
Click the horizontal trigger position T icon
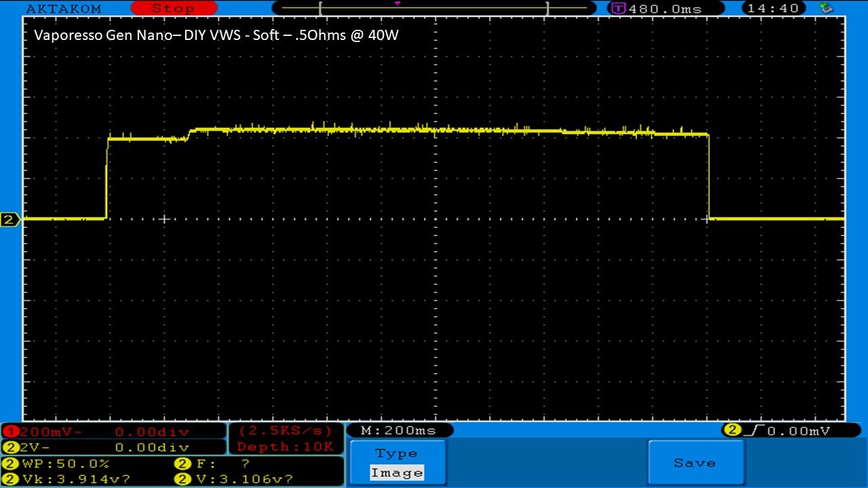click(618, 9)
